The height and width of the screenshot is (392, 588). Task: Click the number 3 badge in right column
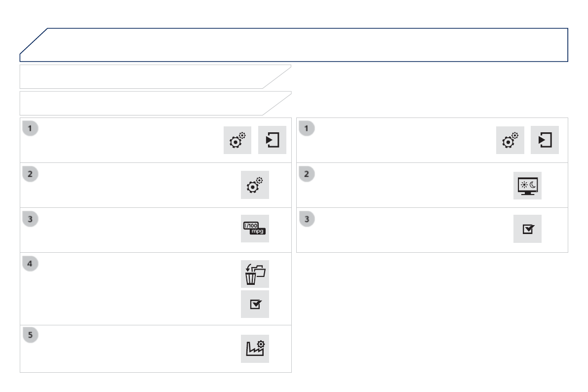307,219
